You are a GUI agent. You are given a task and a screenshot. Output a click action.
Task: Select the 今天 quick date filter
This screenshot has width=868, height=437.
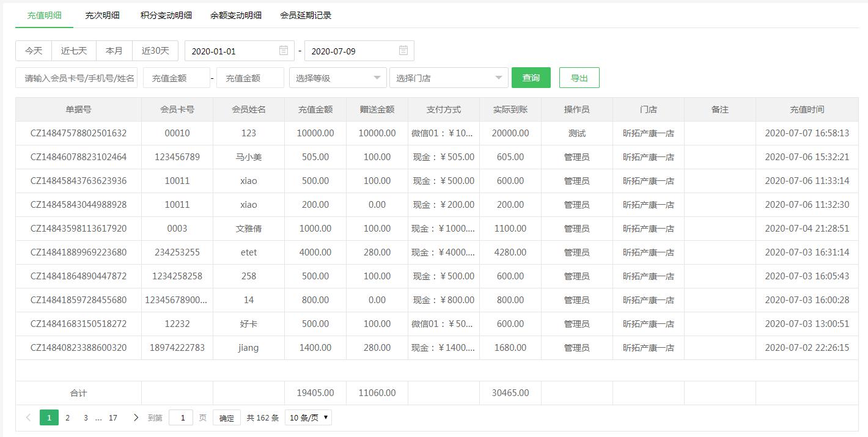pos(33,51)
